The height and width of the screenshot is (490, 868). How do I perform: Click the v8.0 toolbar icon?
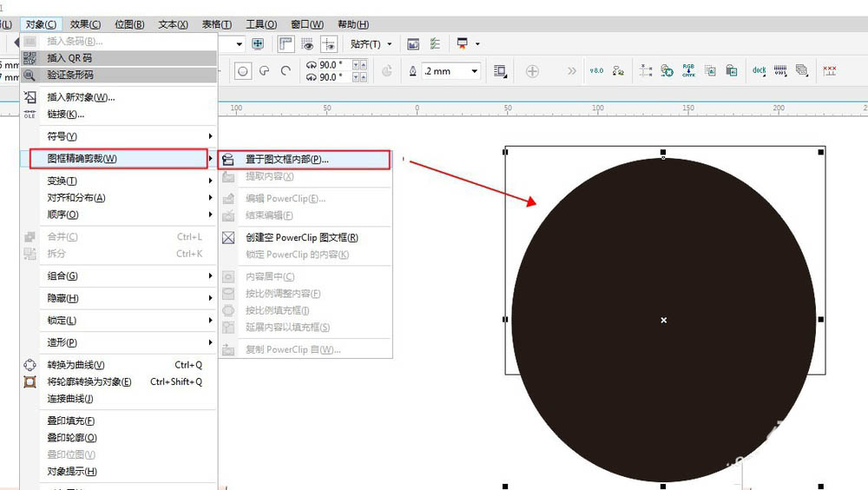point(596,71)
